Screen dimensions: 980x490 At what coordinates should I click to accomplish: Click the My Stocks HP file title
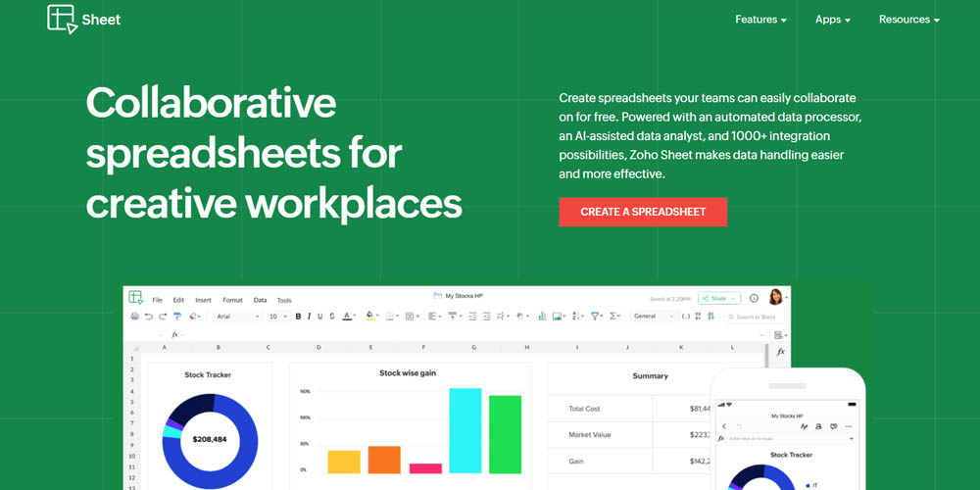pos(464,296)
